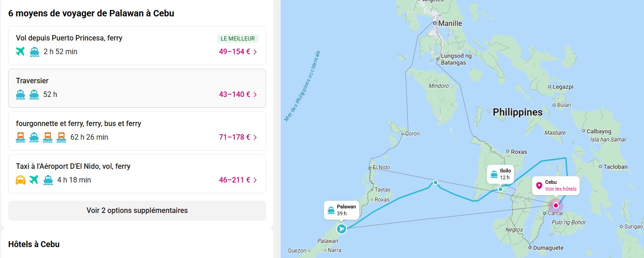Open the 46–211 € taxi route chevron
This screenshot has height=258, width=644.
click(255, 180)
